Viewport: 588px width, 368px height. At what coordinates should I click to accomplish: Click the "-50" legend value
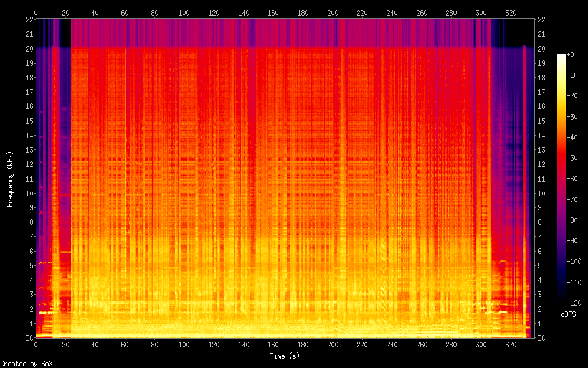(x=572, y=158)
